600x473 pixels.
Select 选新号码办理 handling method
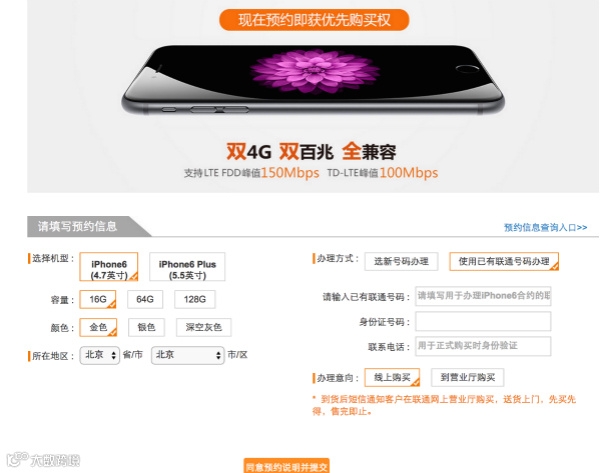[x=401, y=261]
